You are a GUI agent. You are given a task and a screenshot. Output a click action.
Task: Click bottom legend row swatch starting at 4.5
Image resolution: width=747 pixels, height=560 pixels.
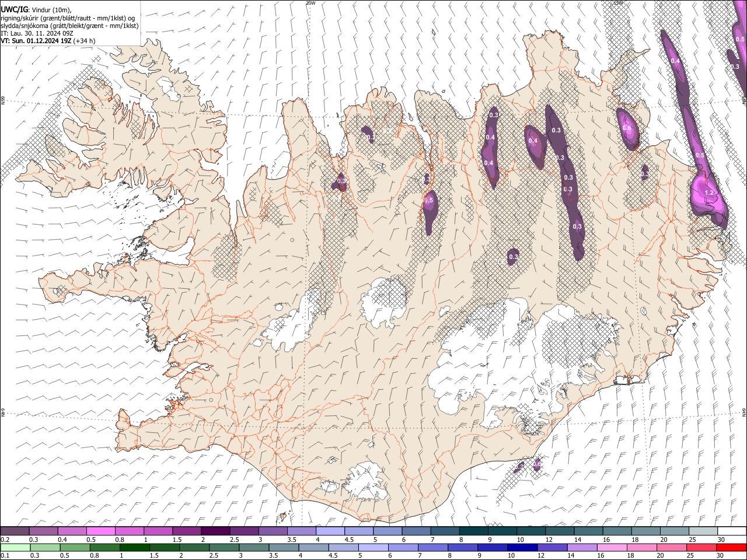(343, 547)
